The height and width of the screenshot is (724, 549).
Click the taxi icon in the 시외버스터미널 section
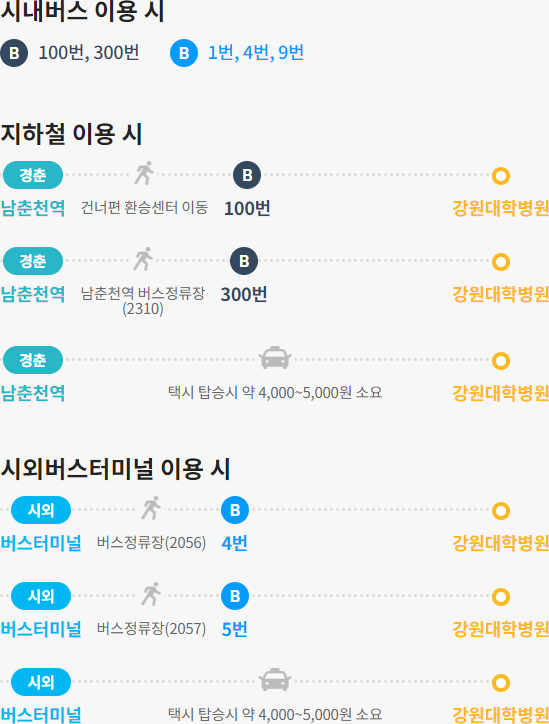[x=275, y=680]
